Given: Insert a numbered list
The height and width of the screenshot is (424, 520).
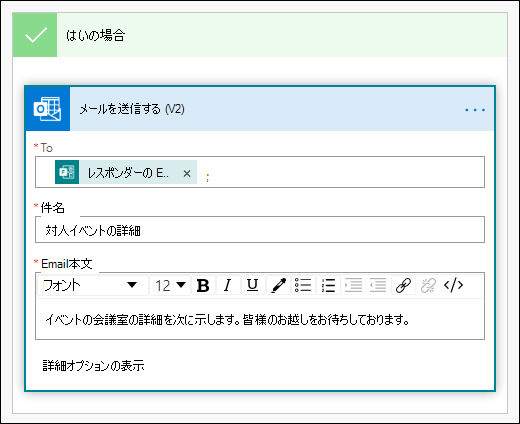Looking at the screenshot, I should (328, 286).
